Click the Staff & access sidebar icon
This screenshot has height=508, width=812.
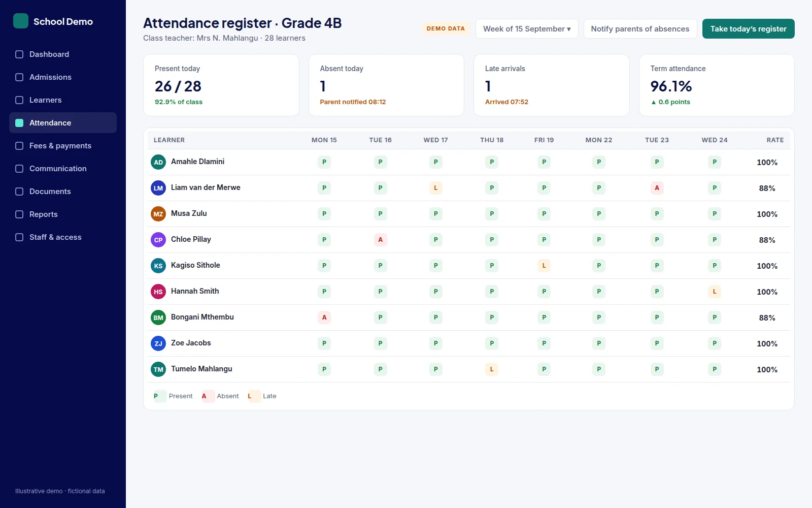pyautogui.click(x=19, y=237)
